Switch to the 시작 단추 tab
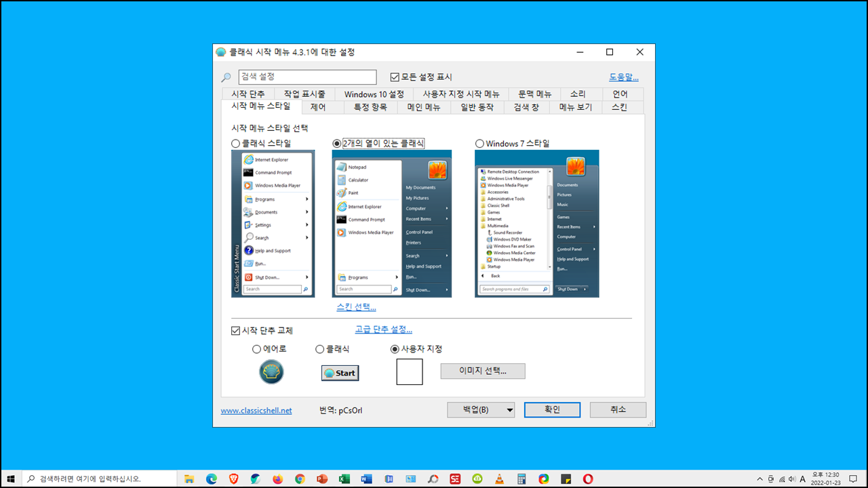The height and width of the screenshot is (488, 868). coord(248,94)
